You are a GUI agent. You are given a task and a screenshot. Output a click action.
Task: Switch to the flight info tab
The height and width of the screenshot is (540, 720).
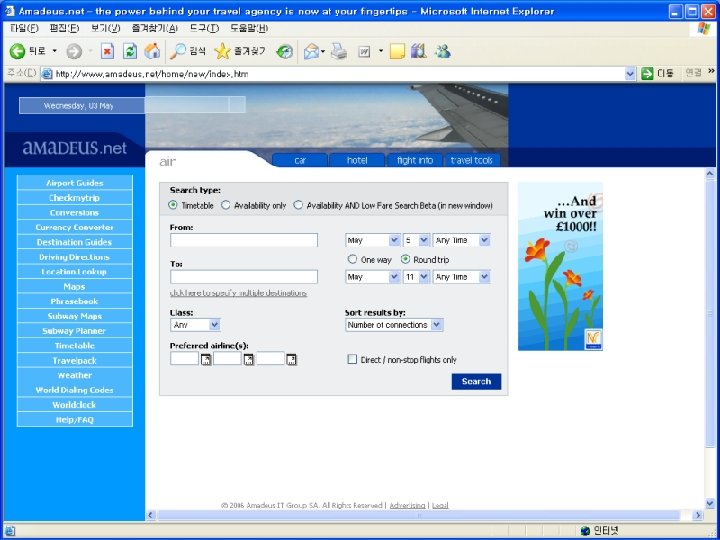[415, 160]
